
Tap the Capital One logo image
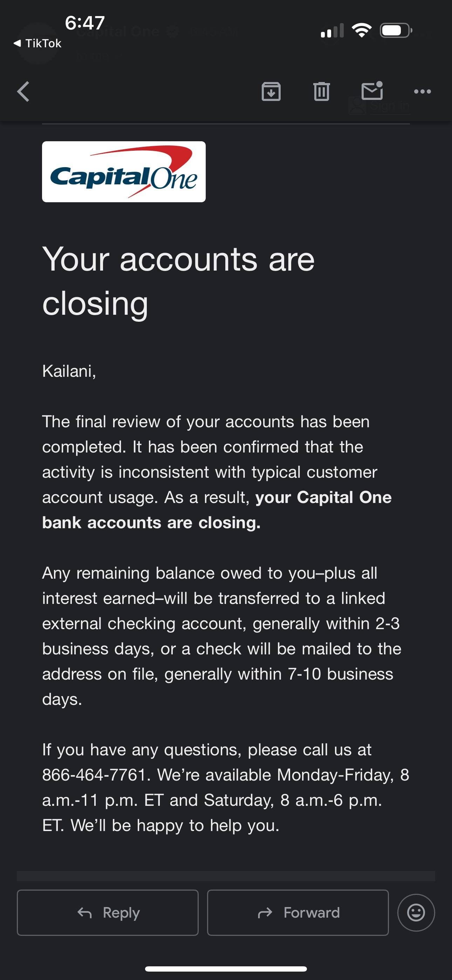(x=124, y=172)
